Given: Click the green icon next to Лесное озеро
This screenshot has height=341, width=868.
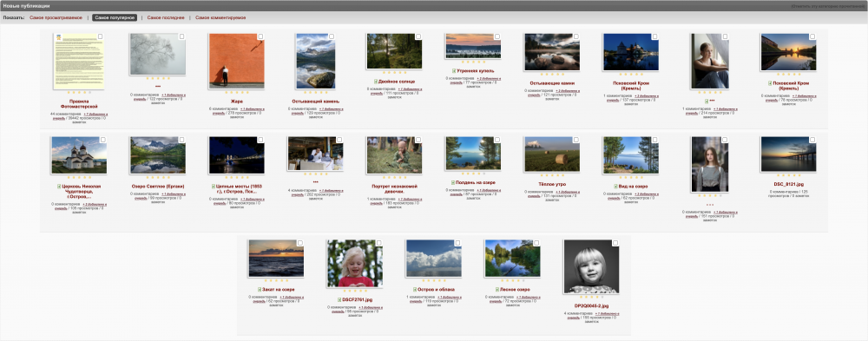Looking at the screenshot, I should click(497, 289).
